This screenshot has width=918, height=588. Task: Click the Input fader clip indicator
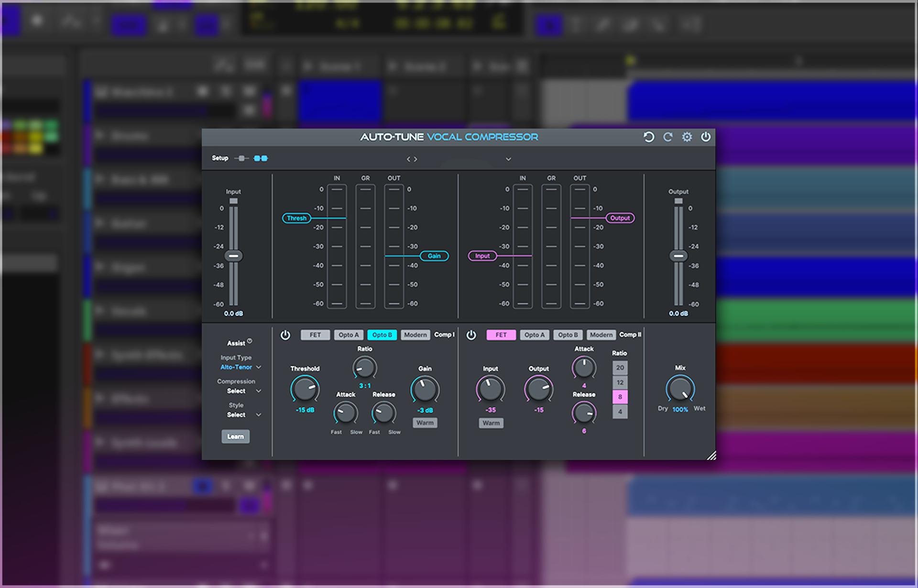pos(233,201)
